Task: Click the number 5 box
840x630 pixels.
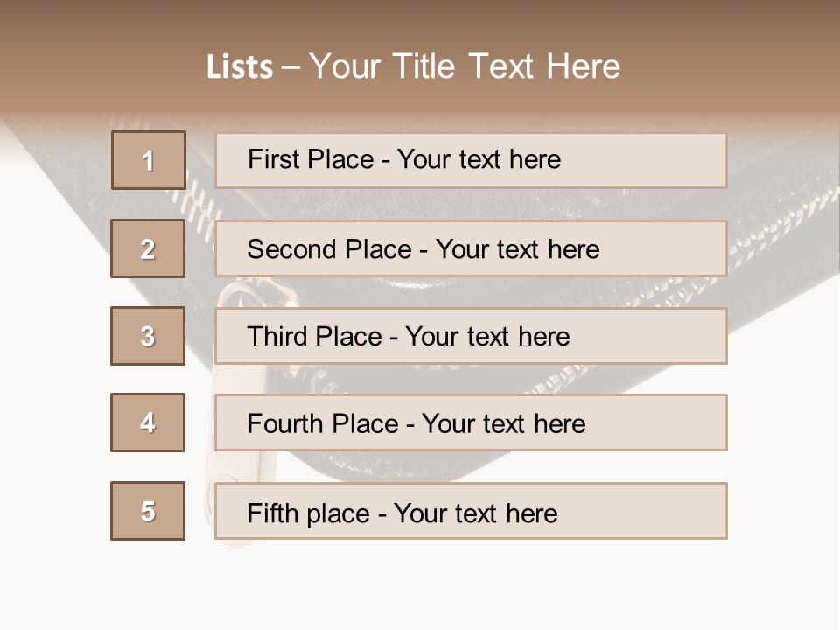Action: tap(148, 511)
